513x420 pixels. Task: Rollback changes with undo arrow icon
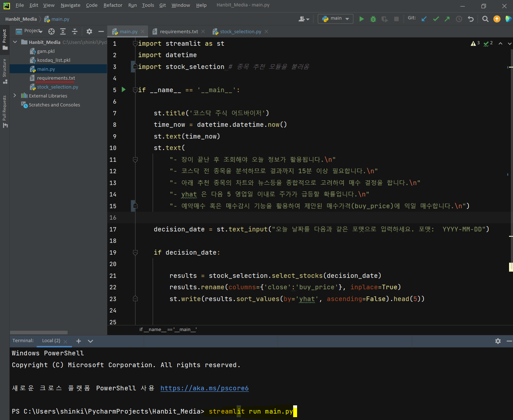tap(471, 19)
